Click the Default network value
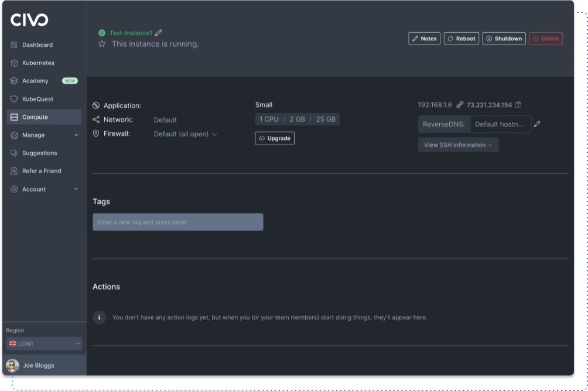Image resolution: width=588 pixels, height=391 pixels. [x=165, y=120]
